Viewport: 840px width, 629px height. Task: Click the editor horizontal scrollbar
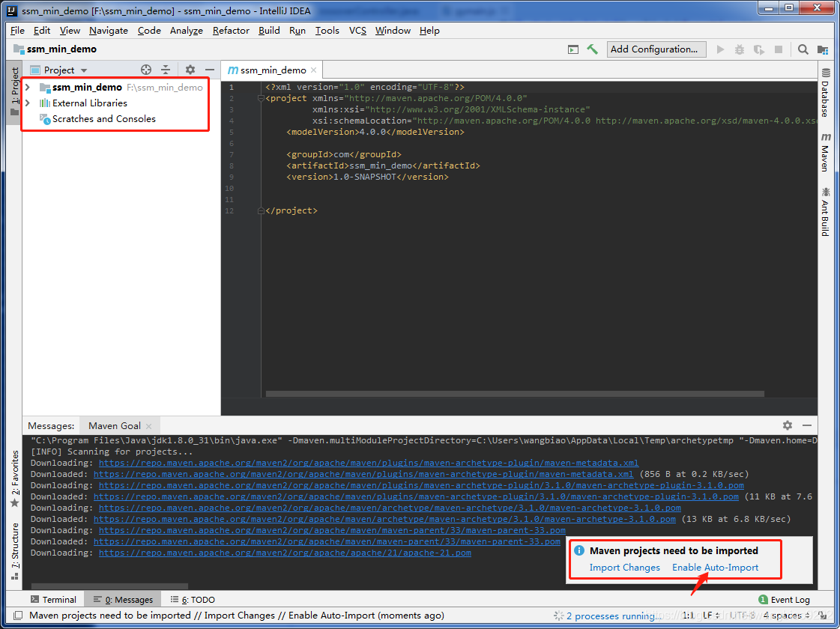point(515,394)
